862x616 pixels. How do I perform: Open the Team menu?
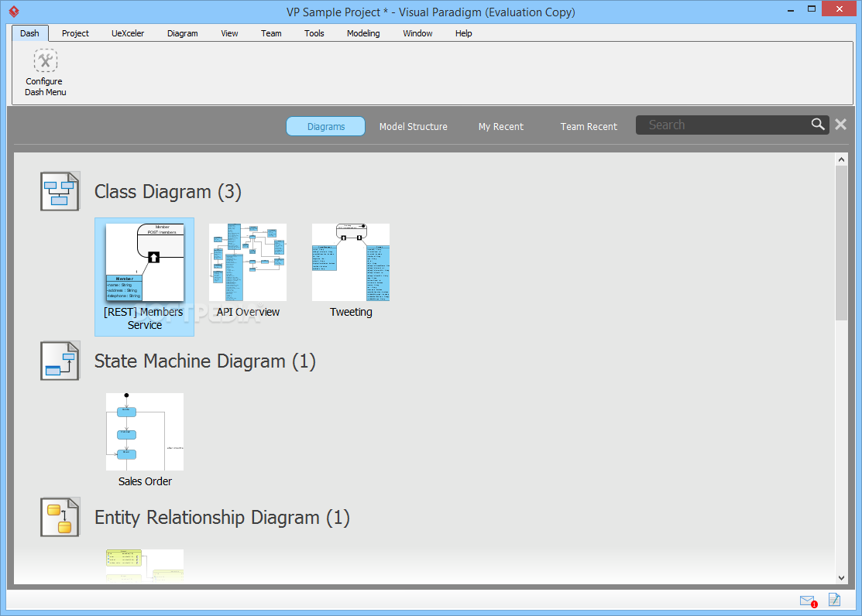click(x=271, y=33)
